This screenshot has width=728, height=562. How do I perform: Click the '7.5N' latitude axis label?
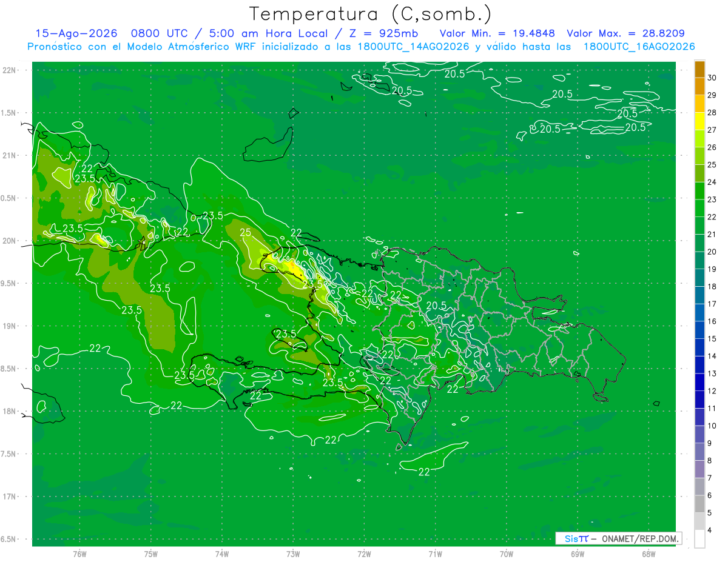coord(9,454)
